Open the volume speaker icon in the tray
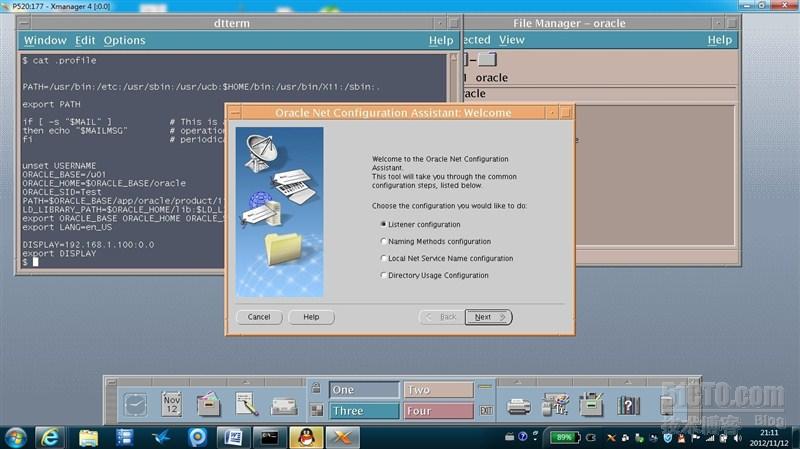800x449 pixels. [x=737, y=438]
